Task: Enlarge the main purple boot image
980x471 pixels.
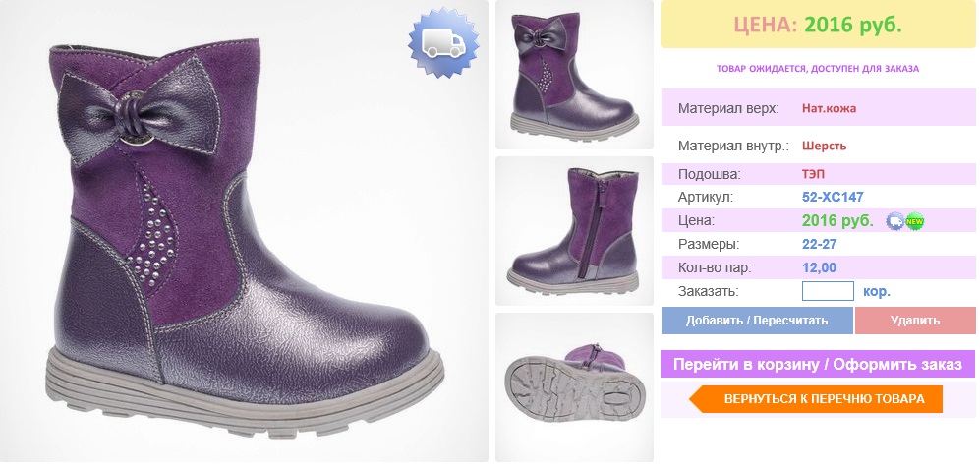Action: click(x=244, y=231)
